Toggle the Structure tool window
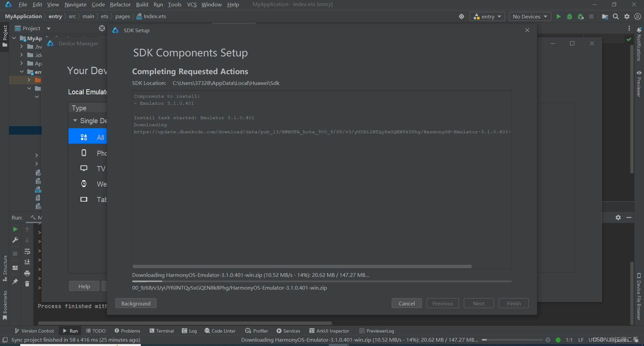644x346 pixels. pos(5,268)
